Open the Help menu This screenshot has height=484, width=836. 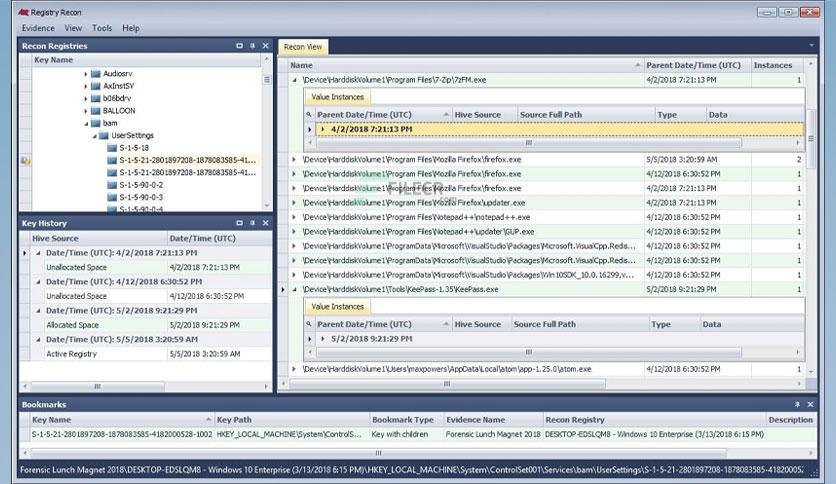131,28
